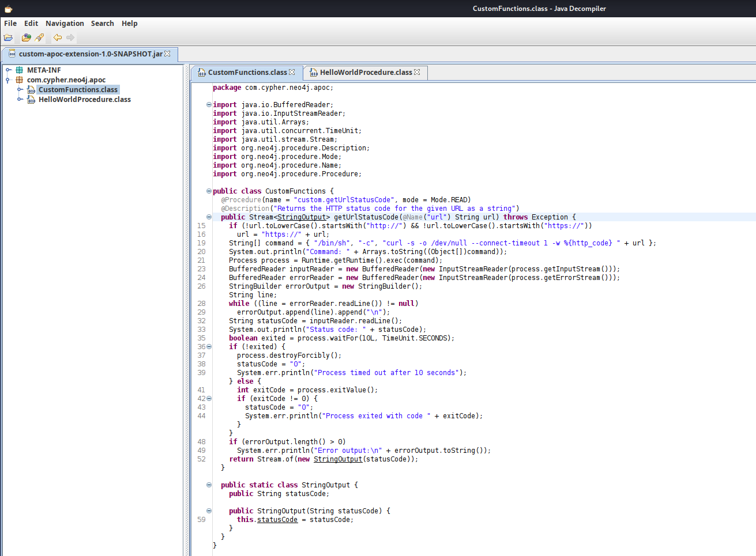Click the META-INF package icon
Image resolution: width=756 pixels, height=556 pixels.
click(20, 70)
